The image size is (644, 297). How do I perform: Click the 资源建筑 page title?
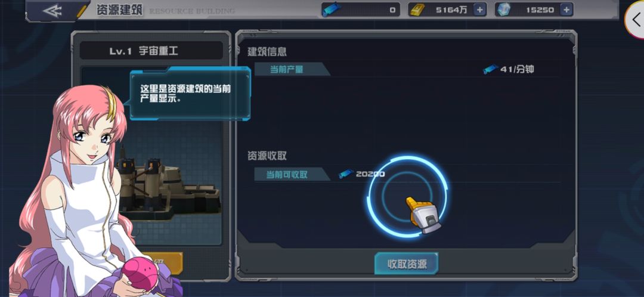point(119,10)
